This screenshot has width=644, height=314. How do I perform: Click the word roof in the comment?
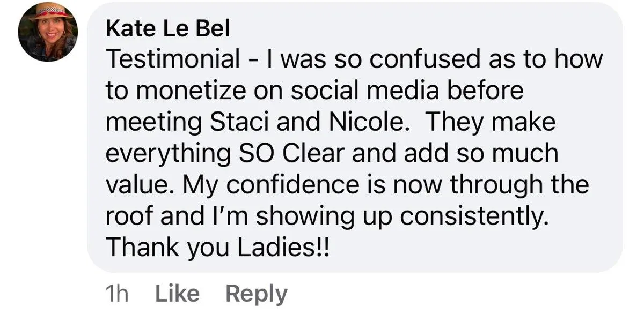(x=128, y=215)
